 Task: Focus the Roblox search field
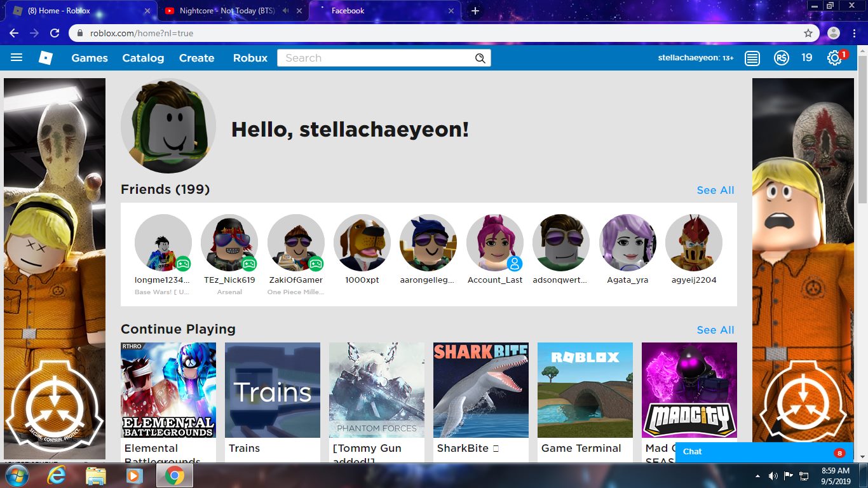pos(384,58)
